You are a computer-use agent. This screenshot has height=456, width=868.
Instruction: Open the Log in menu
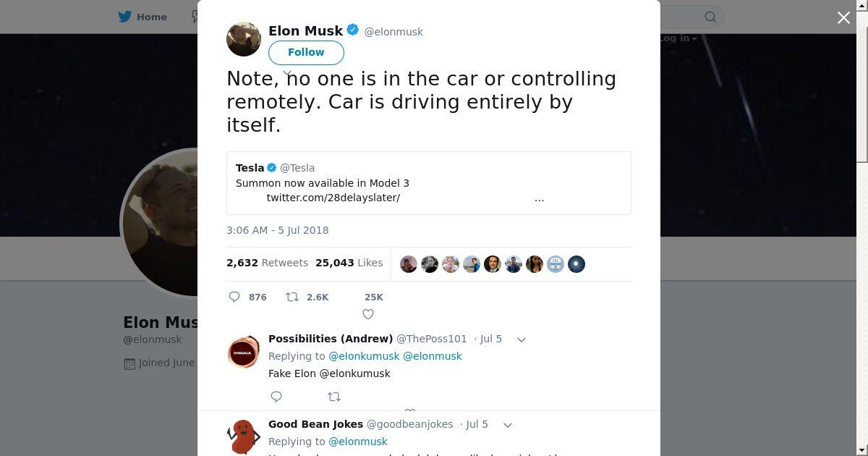click(x=678, y=38)
